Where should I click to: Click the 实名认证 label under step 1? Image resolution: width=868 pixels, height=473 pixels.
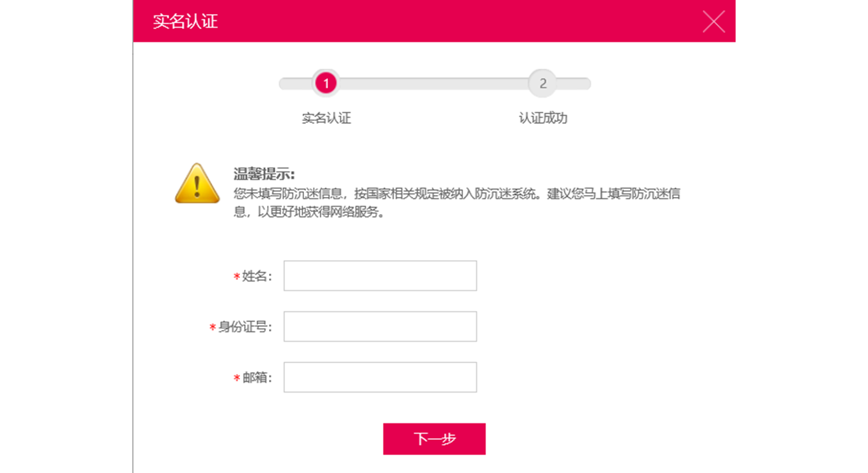coord(326,118)
